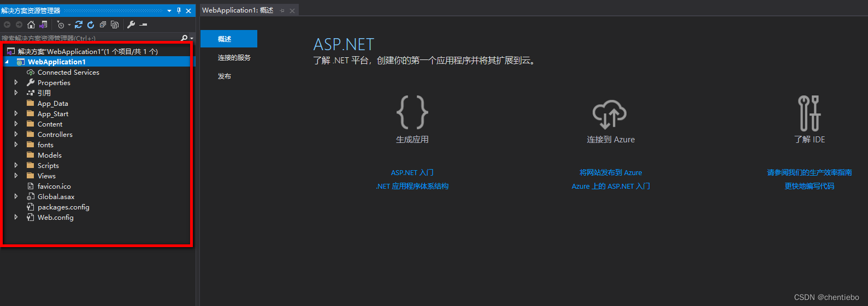Click the Home icon in Solution Explorer toolbar
Viewport: 868px width, 306px height.
pyautogui.click(x=31, y=25)
